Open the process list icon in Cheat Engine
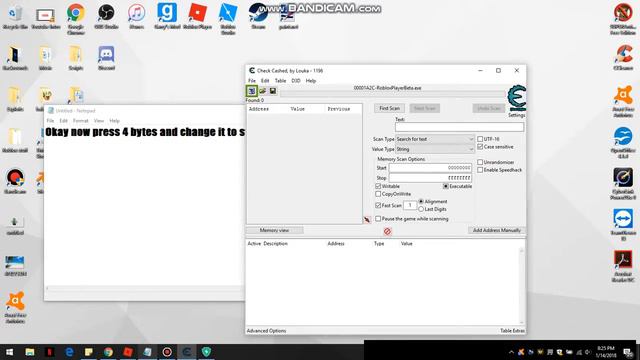The image size is (640, 360). tap(252, 91)
